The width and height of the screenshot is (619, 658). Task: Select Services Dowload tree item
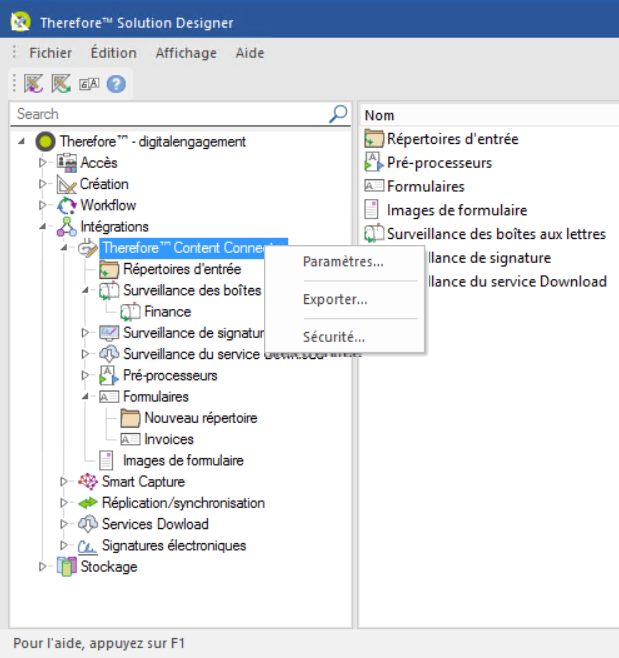tap(155, 524)
